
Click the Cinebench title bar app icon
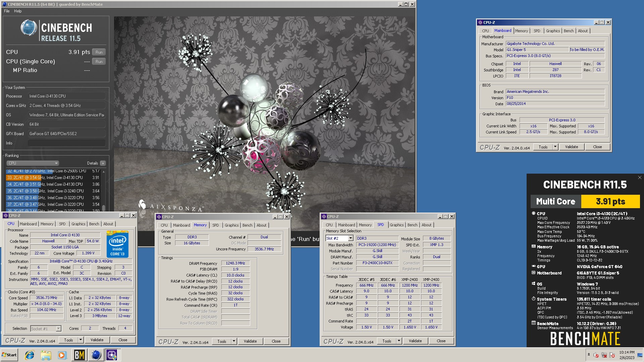pyautogui.click(x=5, y=4)
